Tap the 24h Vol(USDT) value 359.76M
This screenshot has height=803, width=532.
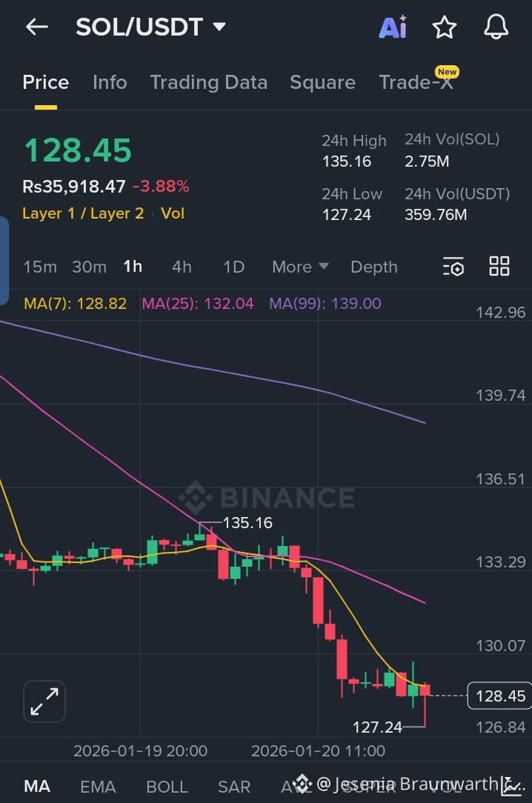(436, 215)
